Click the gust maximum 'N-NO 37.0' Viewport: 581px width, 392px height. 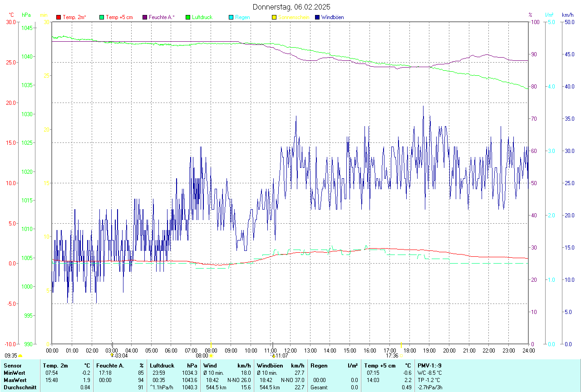293,380
